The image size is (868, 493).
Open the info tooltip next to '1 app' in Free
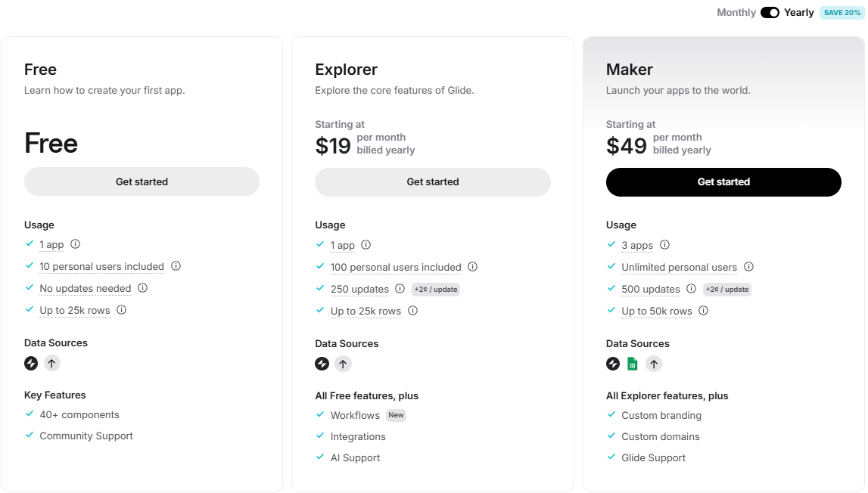point(75,244)
